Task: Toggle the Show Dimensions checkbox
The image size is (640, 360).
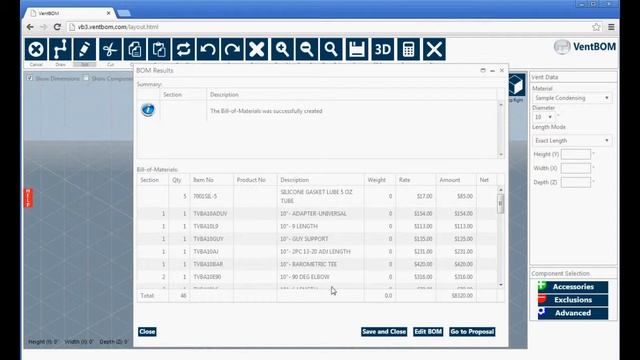Action: coord(30,78)
